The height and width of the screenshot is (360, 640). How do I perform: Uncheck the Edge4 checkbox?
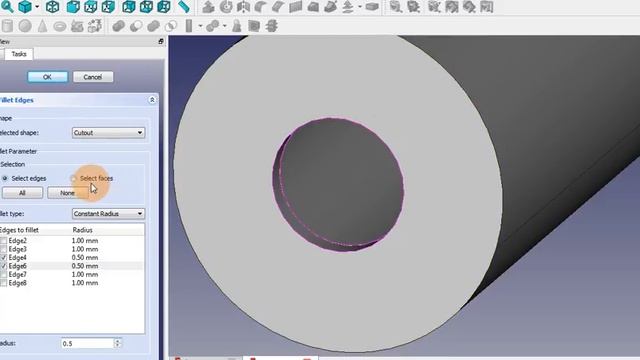click(4, 258)
